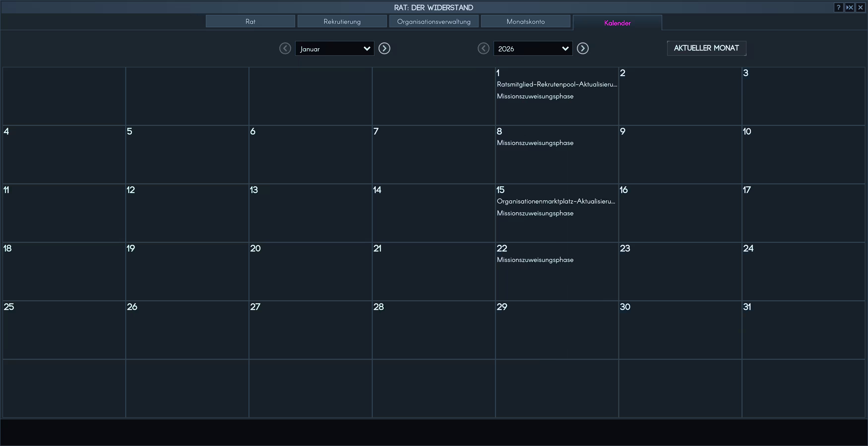The width and height of the screenshot is (868, 446).
Task: Select the Kalender tab
Action: pyautogui.click(x=617, y=23)
